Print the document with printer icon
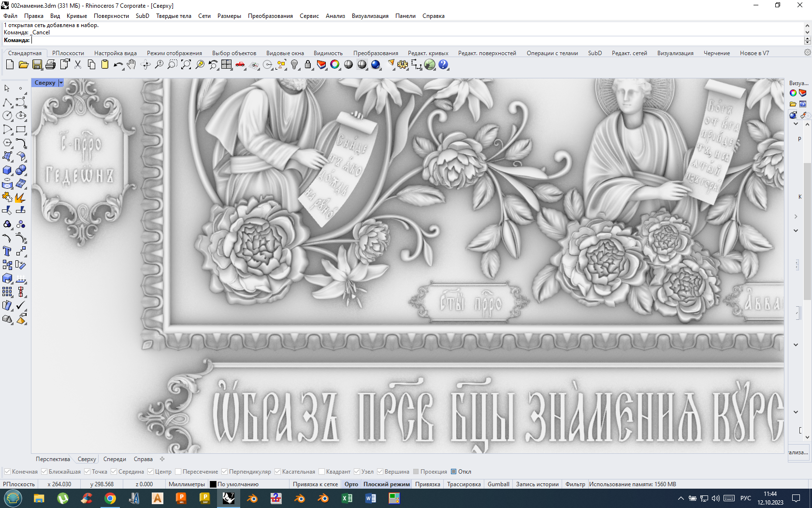 pyautogui.click(x=50, y=64)
